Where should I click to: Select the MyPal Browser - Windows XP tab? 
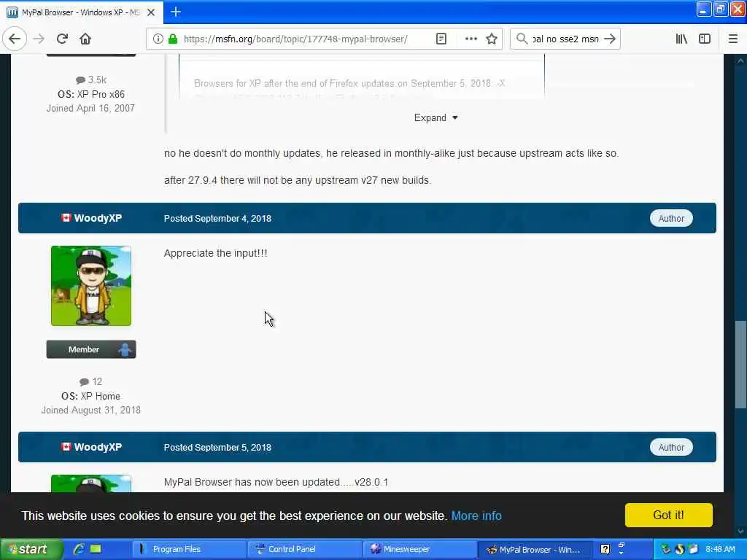pyautogui.click(x=82, y=12)
